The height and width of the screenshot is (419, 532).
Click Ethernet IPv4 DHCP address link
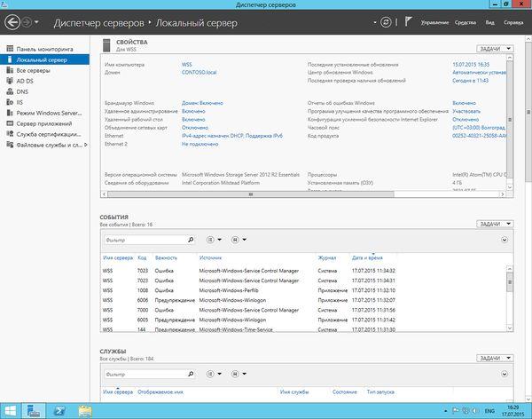[x=232, y=136]
